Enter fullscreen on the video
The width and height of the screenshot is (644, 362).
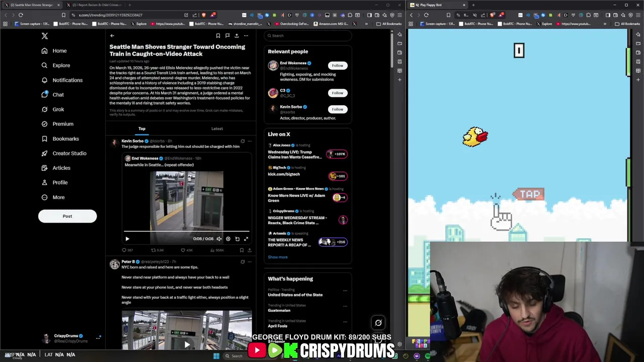tap(246, 239)
